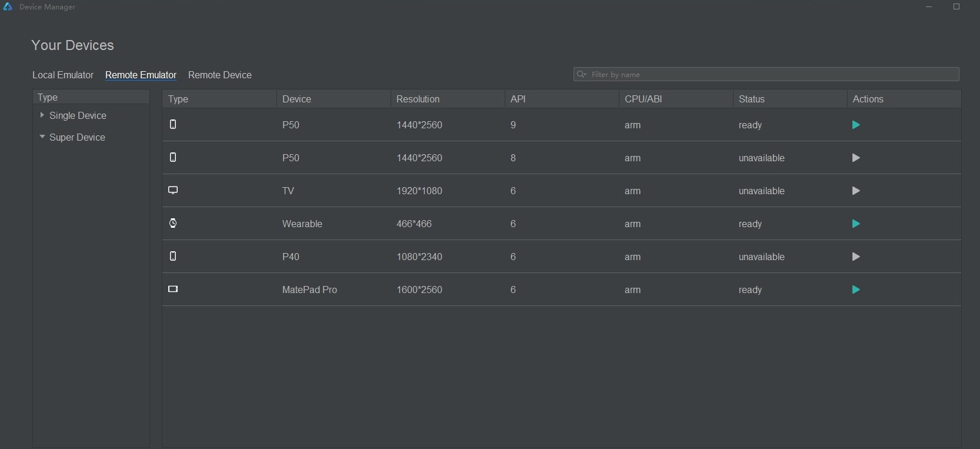
Task: Select the Wearable device name
Action: coord(302,224)
